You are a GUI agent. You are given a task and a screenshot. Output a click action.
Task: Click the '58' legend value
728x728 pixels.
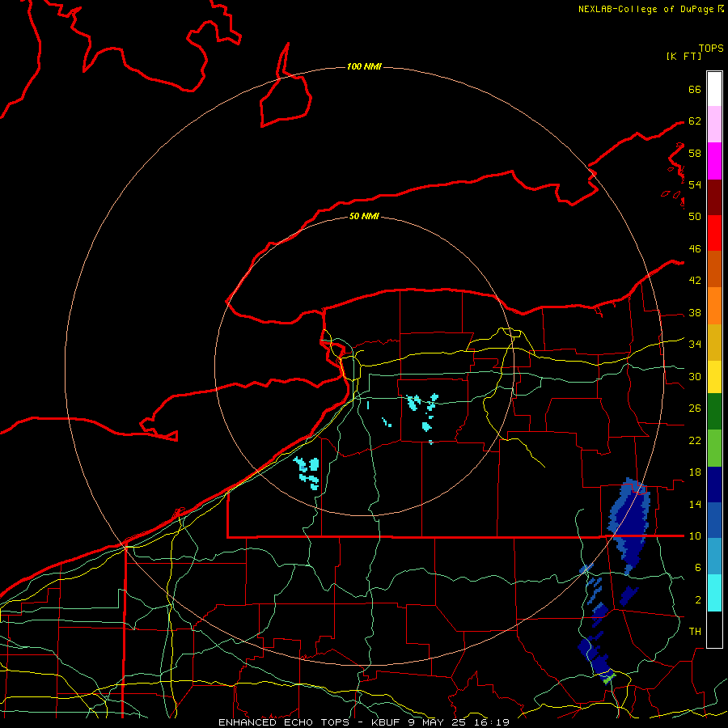coord(695,153)
